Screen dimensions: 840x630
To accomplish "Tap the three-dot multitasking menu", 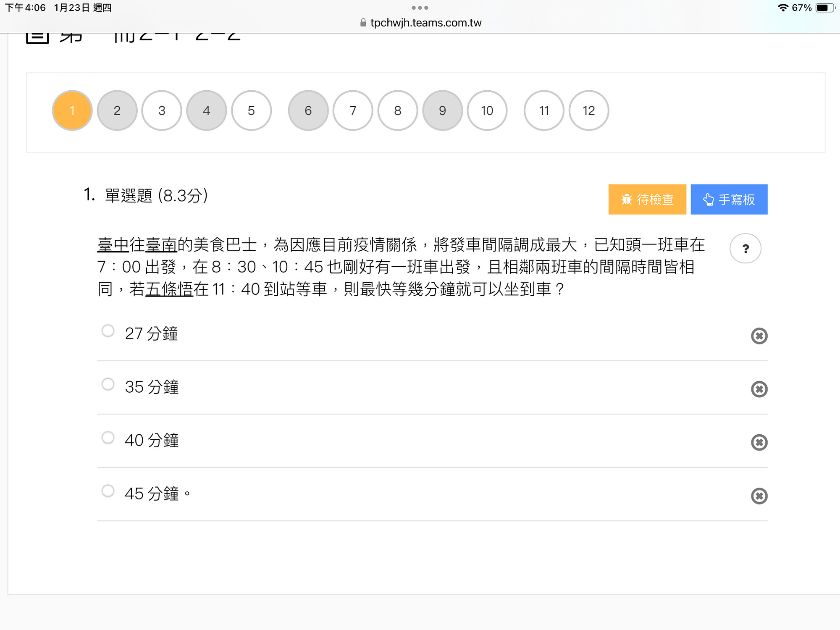I will tap(420, 8).
